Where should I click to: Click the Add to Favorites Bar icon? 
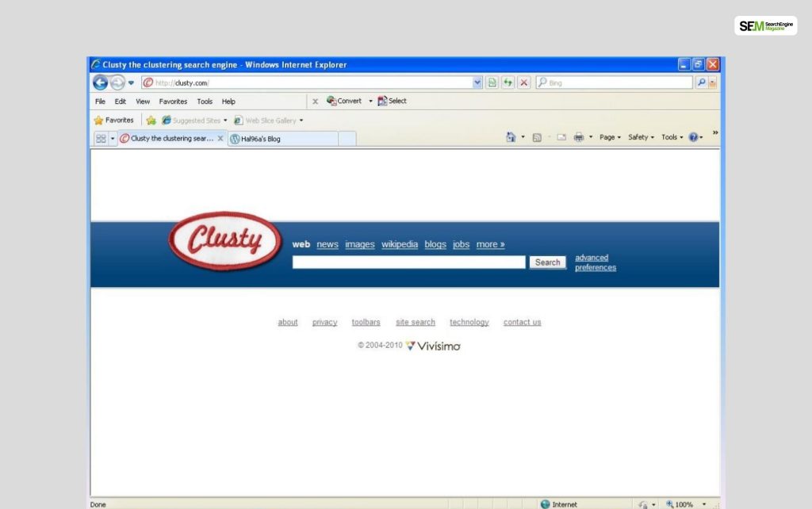pyautogui.click(x=151, y=121)
